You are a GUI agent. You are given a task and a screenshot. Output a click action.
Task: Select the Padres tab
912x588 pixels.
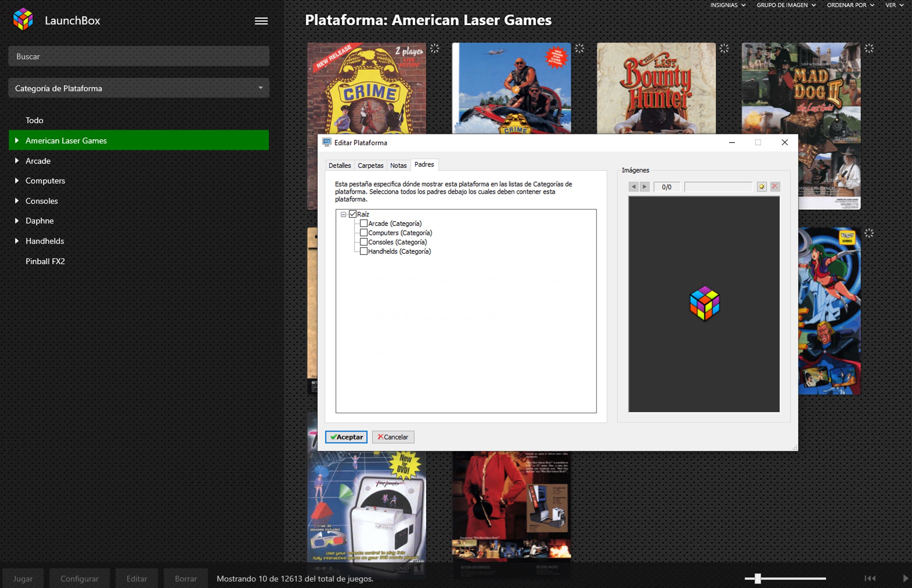pos(424,165)
